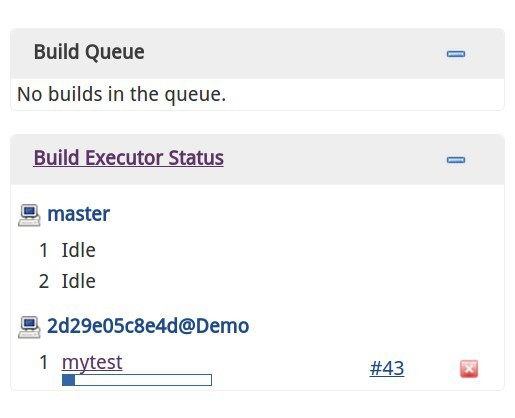This screenshot has width=515, height=418.
Task: Collapse the Build Executor Status panel
Action: [x=456, y=160]
